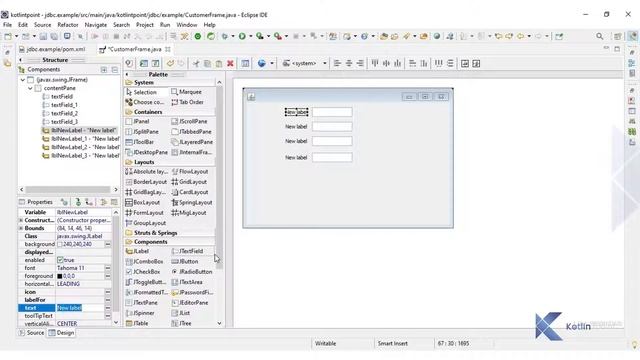Choose JRadioButton in the palette
640x360 pixels.
coord(192,271)
